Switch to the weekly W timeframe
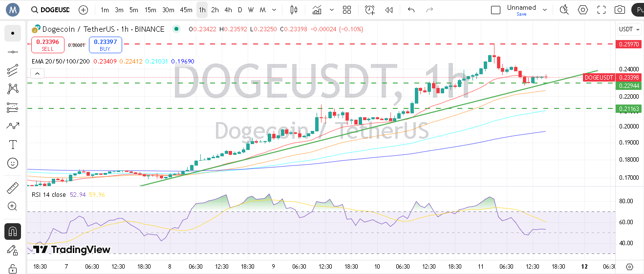This screenshot has width=644, height=274. 251,10
